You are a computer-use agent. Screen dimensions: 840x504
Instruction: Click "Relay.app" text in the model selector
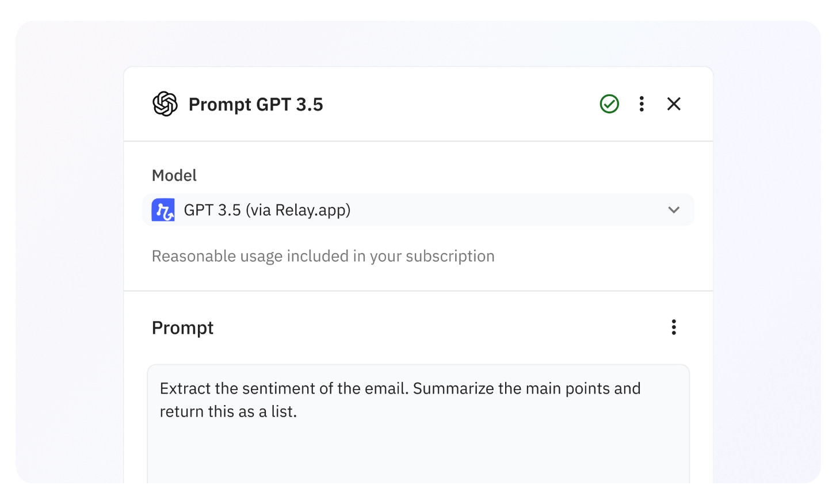[x=311, y=211]
